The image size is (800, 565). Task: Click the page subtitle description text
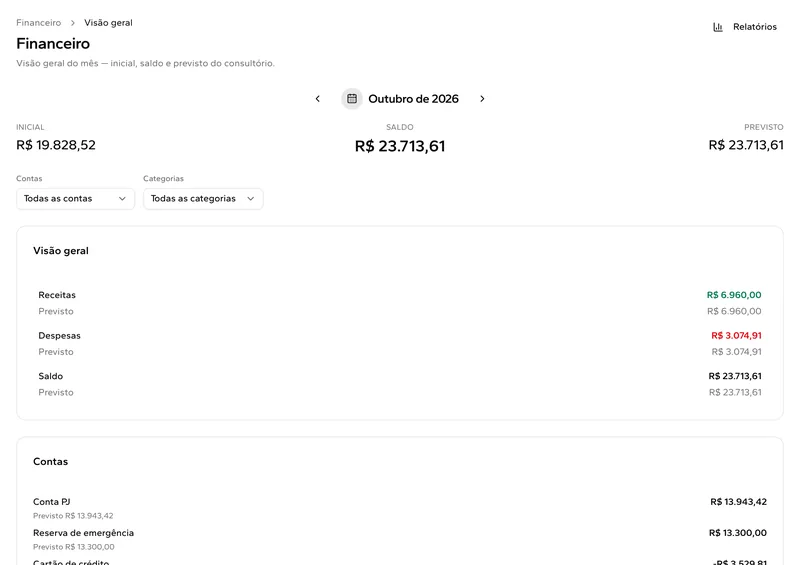(x=145, y=64)
